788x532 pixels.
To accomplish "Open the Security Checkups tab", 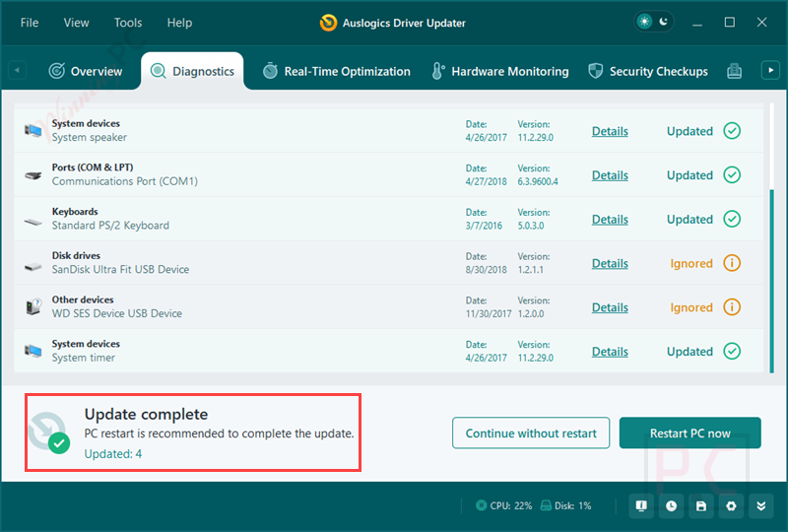I will (x=648, y=71).
